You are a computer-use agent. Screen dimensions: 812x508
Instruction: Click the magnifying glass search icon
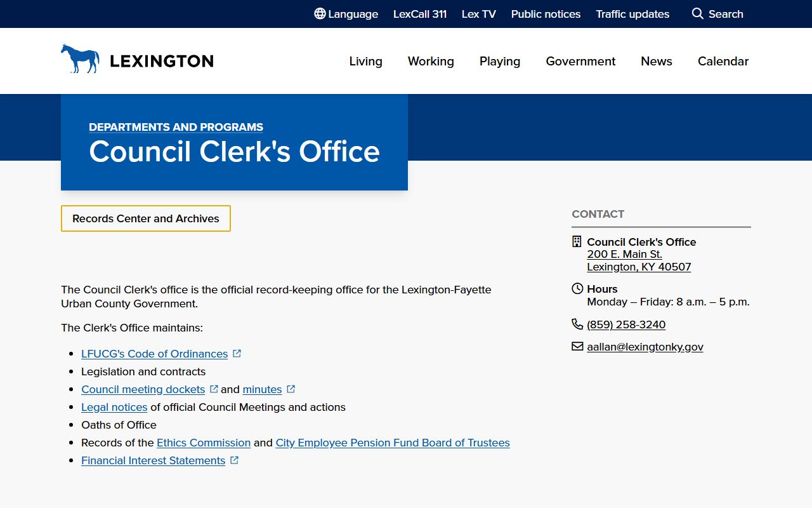point(698,13)
